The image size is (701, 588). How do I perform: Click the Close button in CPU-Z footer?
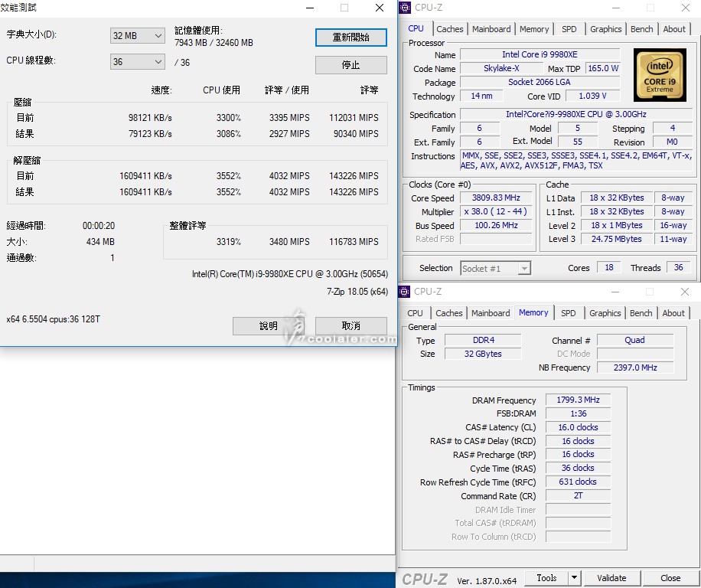coord(670,578)
